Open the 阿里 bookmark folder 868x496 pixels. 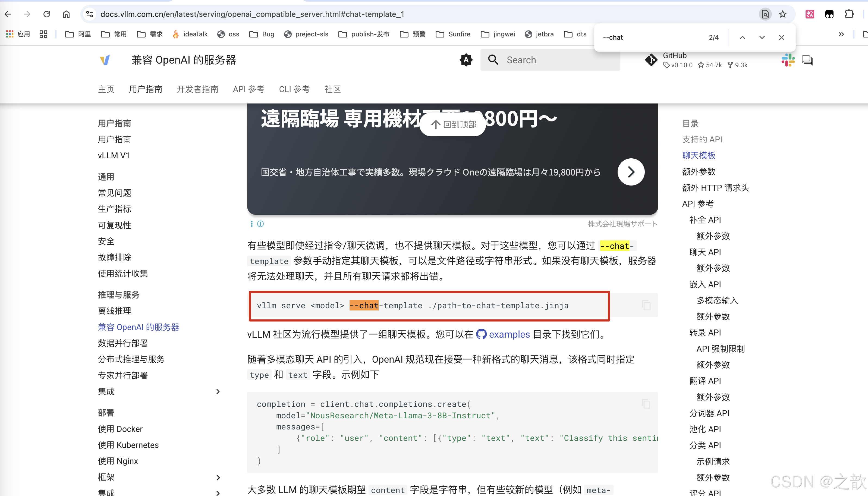click(x=78, y=34)
